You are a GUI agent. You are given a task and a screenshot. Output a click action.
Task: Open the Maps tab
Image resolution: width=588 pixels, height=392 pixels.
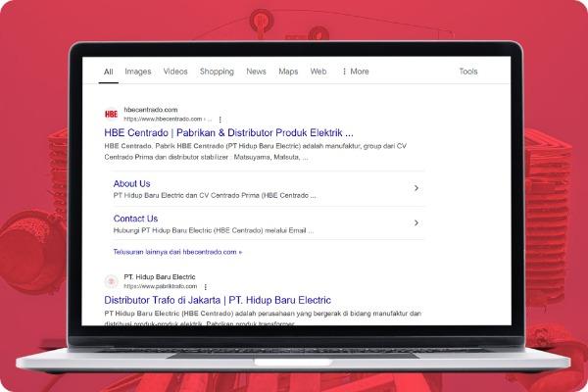click(288, 72)
